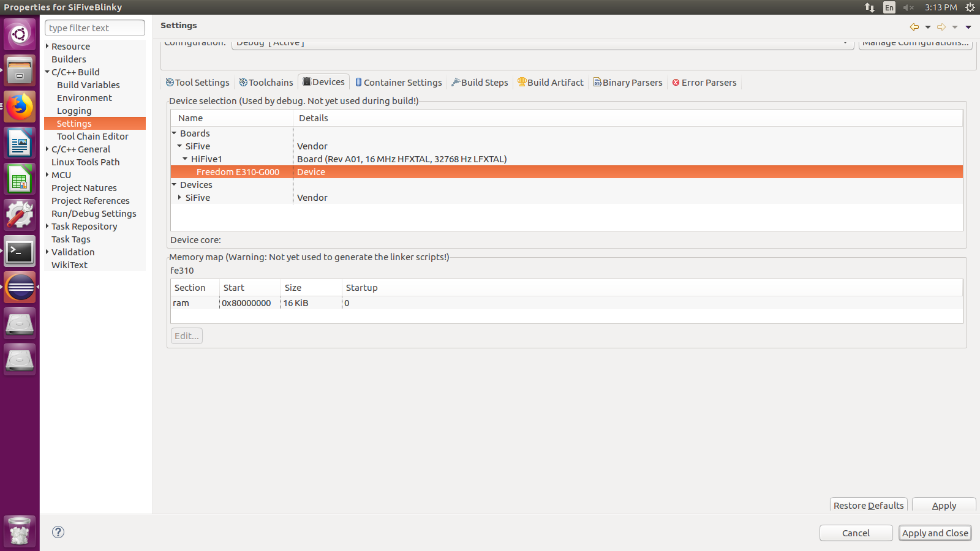Select Run/Debug Settings item
This screenshot has width=980, height=551.
94,214
